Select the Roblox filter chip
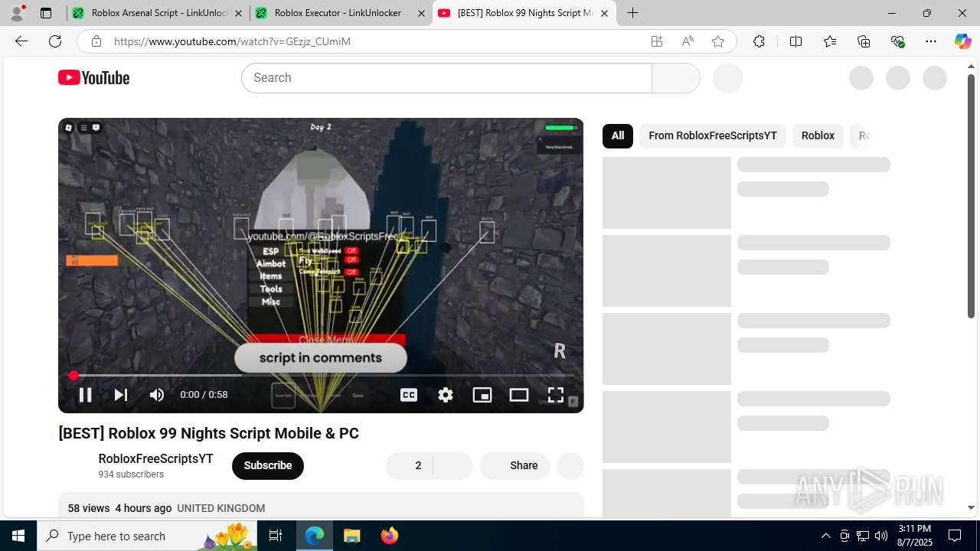This screenshot has width=980, height=551. coord(818,135)
